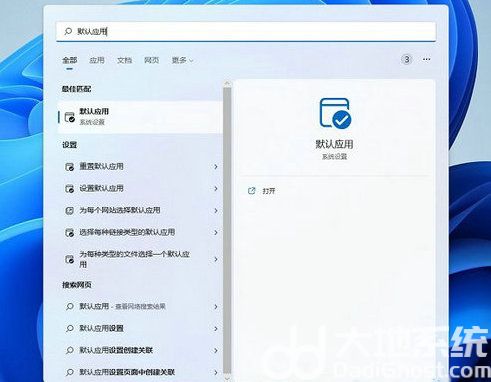Select the 设置默认应用 settings result

pos(140,188)
